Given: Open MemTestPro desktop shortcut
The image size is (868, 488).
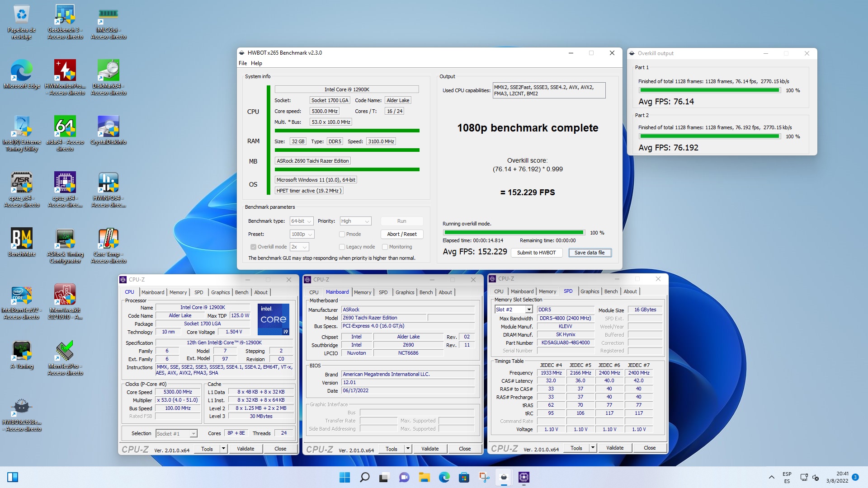Looking at the screenshot, I should point(65,358).
